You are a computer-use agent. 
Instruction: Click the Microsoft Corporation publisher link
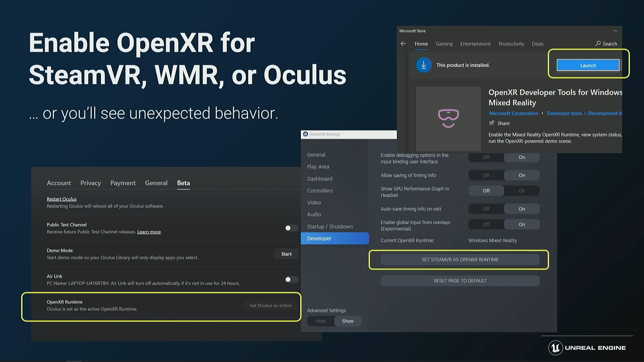pos(513,113)
